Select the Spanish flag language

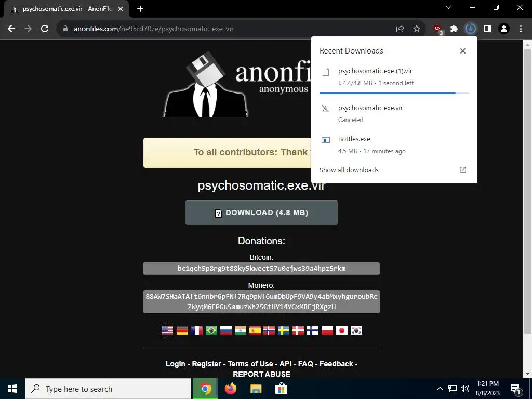pos(255,330)
